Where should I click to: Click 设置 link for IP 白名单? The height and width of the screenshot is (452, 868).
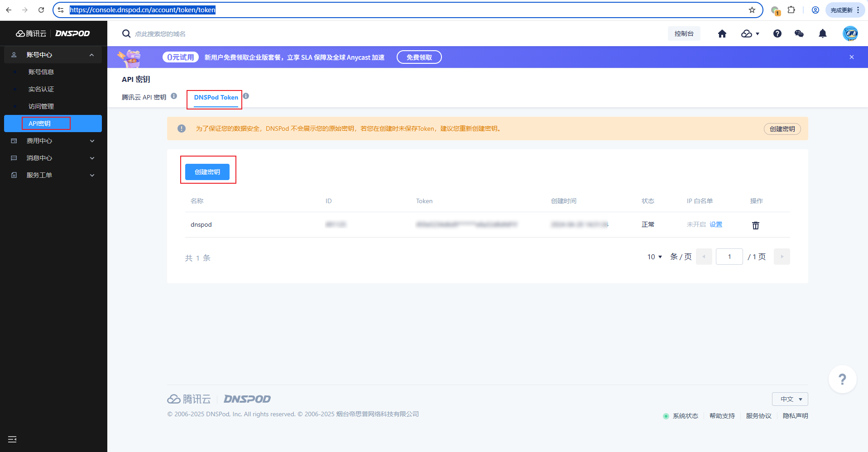(716, 224)
